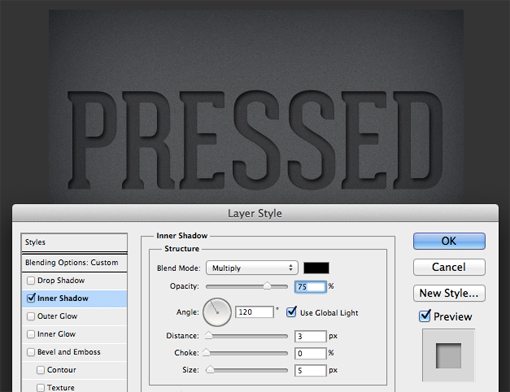Image resolution: width=510 pixels, height=392 pixels.
Task: Open the Blend Mode Multiply dropdown
Action: (x=252, y=268)
